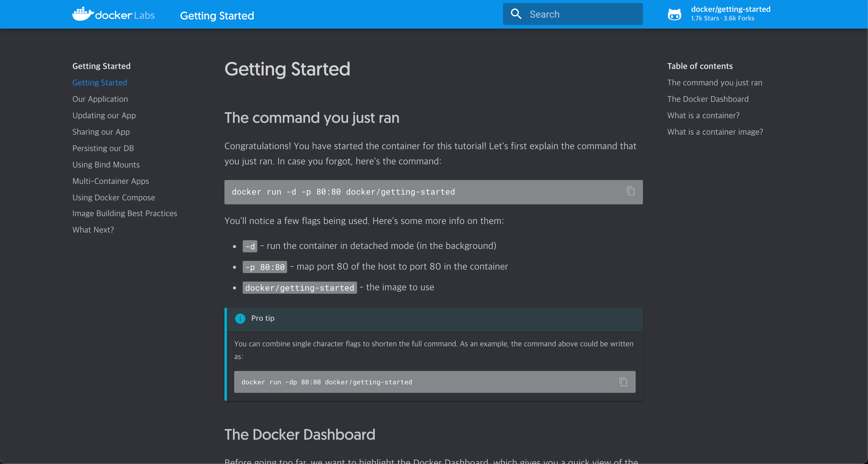Viewport: 868px width, 464px height.
Task: Jump to What is a container? section
Action: tap(703, 116)
